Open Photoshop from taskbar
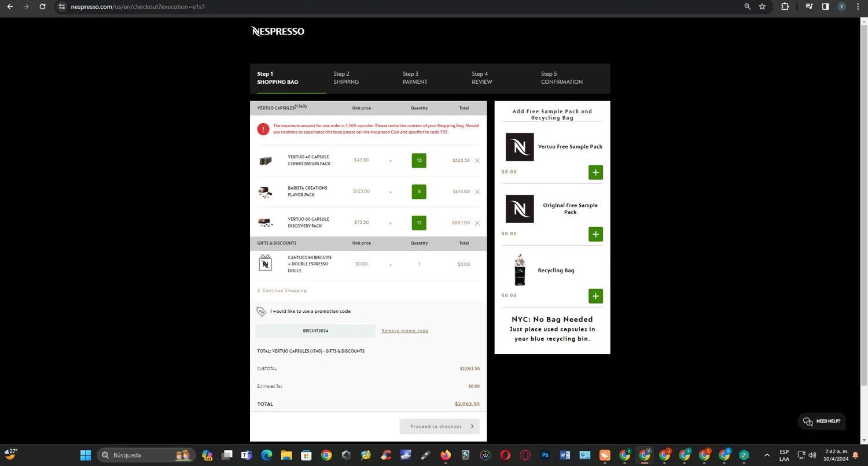 click(545, 456)
